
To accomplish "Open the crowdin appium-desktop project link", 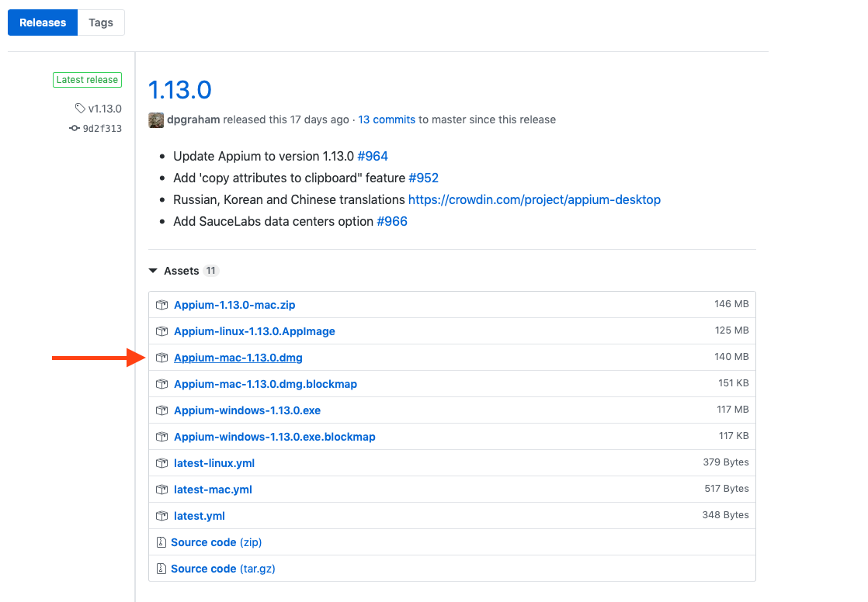I will coord(534,199).
